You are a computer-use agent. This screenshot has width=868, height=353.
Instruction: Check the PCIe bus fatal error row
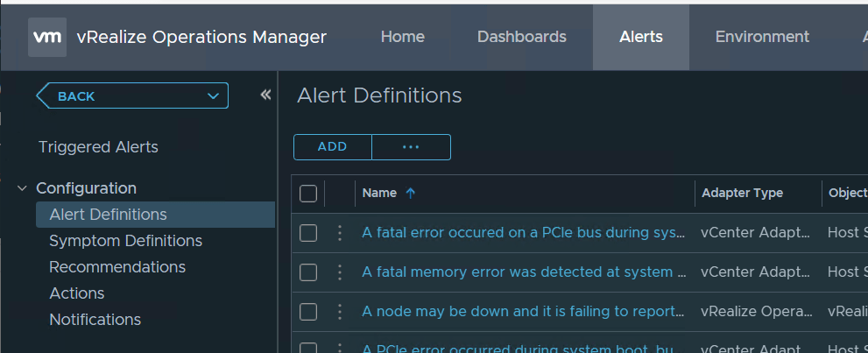(308, 233)
